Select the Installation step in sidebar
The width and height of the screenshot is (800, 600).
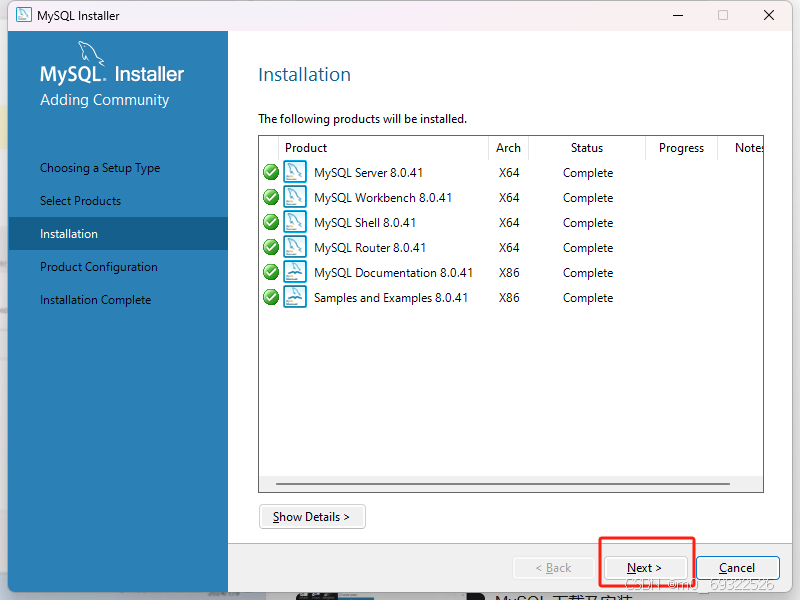pyautogui.click(x=118, y=234)
